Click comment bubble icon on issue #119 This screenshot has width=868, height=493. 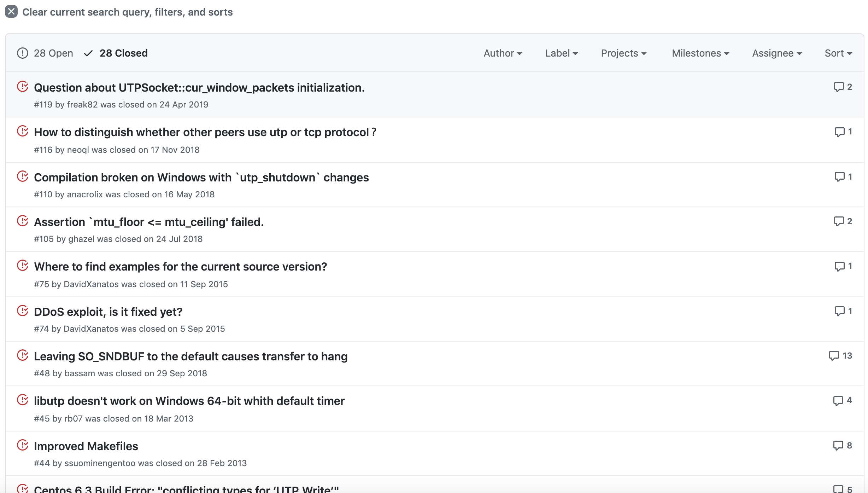pyautogui.click(x=838, y=87)
